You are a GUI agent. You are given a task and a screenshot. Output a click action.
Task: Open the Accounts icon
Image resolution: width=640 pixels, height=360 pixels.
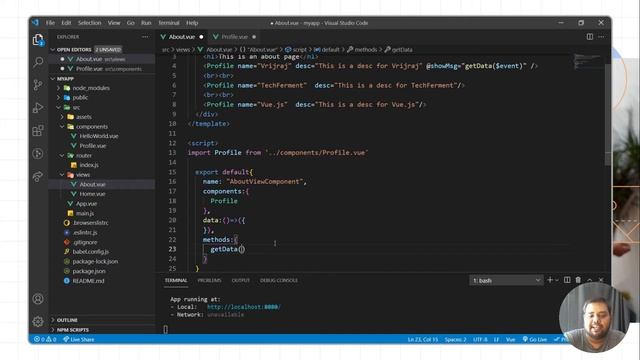point(38,299)
